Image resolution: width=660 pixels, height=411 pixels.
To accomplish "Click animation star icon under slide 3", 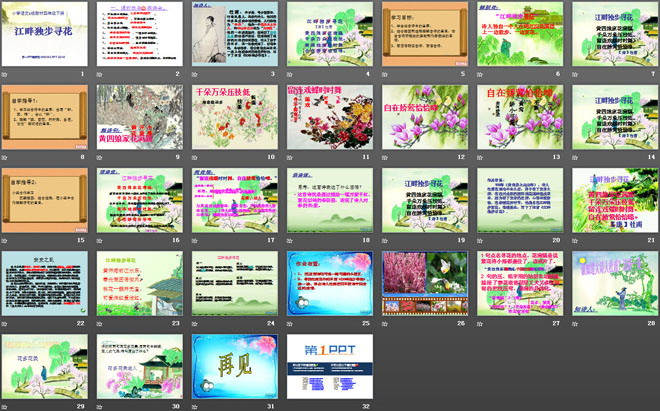I will 195,74.
